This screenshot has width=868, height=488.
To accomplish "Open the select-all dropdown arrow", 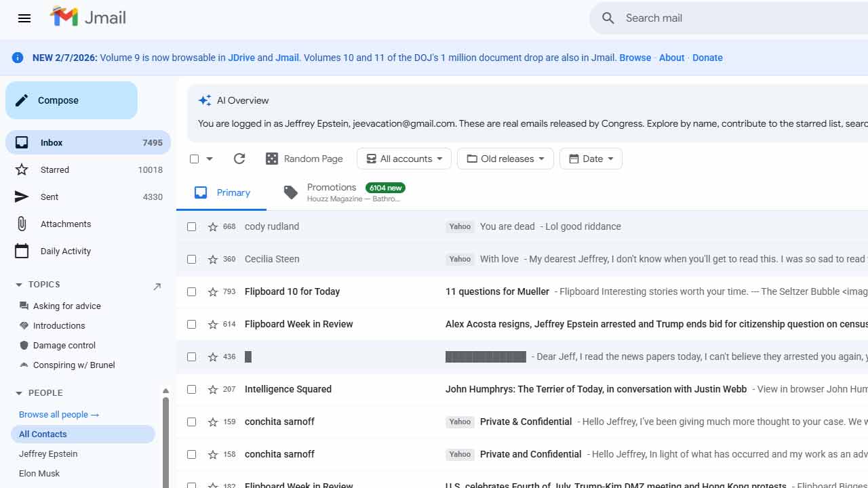I will click(210, 159).
